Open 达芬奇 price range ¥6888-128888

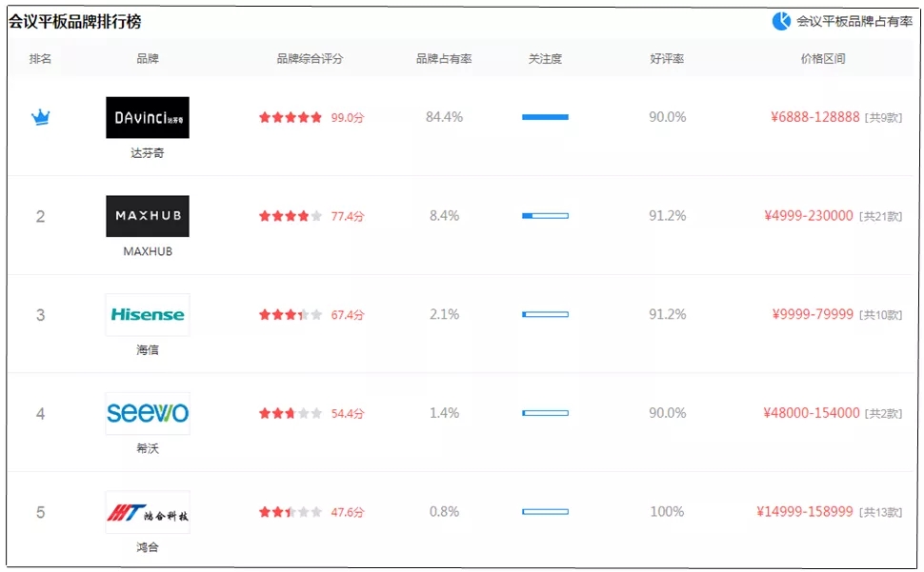coord(814,117)
